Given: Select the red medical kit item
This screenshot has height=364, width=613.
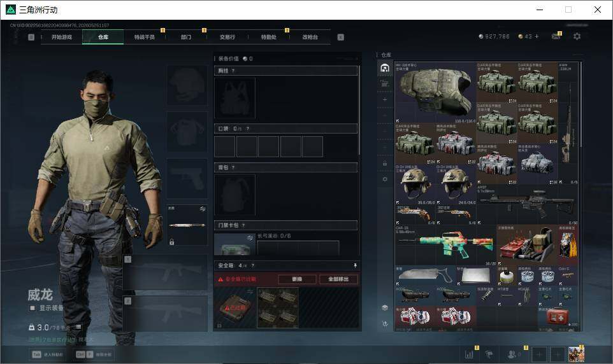Looking at the screenshot, I should [x=558, y=316].
